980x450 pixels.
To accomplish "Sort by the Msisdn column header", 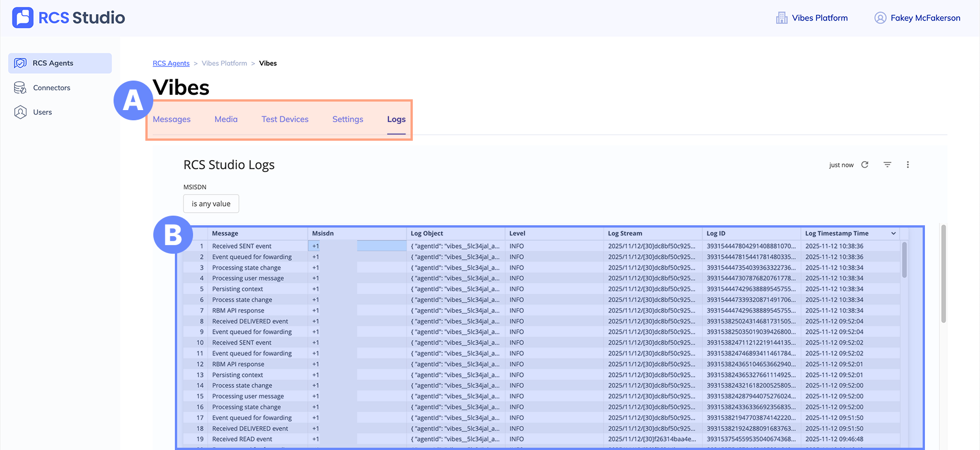I will coord(323,233).
